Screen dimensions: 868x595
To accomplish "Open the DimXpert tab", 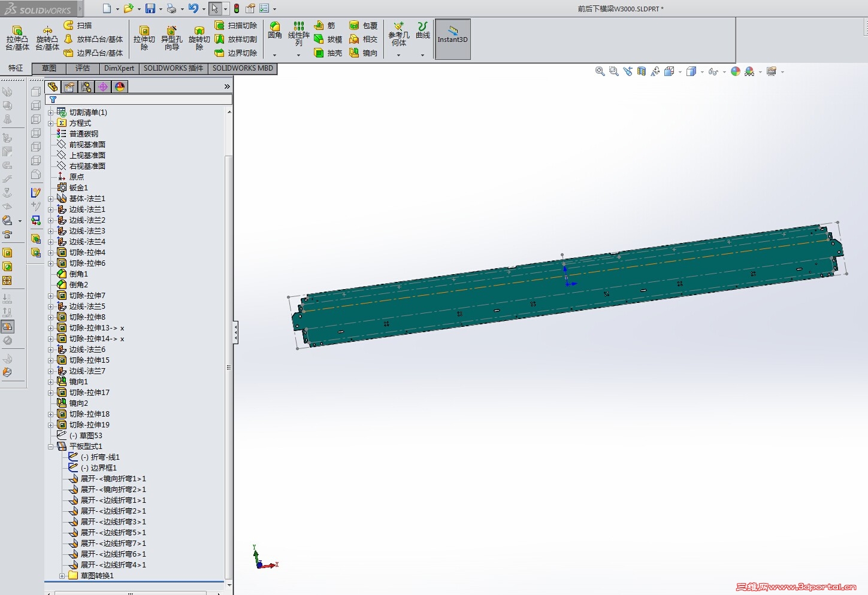I will (x=119, y=68).
